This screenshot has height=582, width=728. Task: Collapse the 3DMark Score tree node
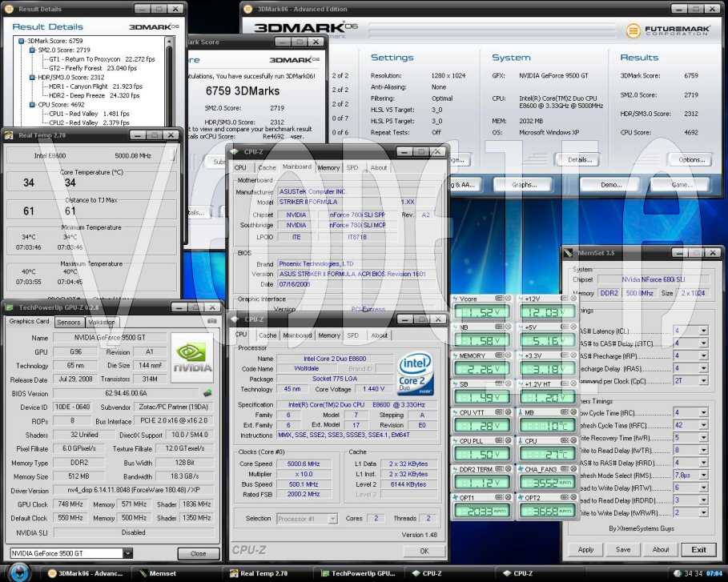point(22,41)
